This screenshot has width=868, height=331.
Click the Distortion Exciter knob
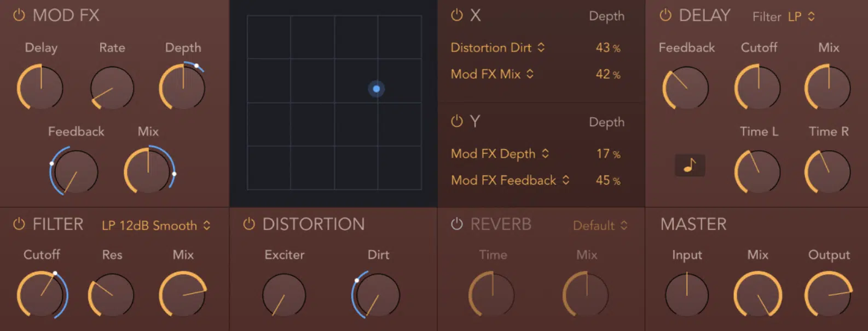click(x=284, y=295)
